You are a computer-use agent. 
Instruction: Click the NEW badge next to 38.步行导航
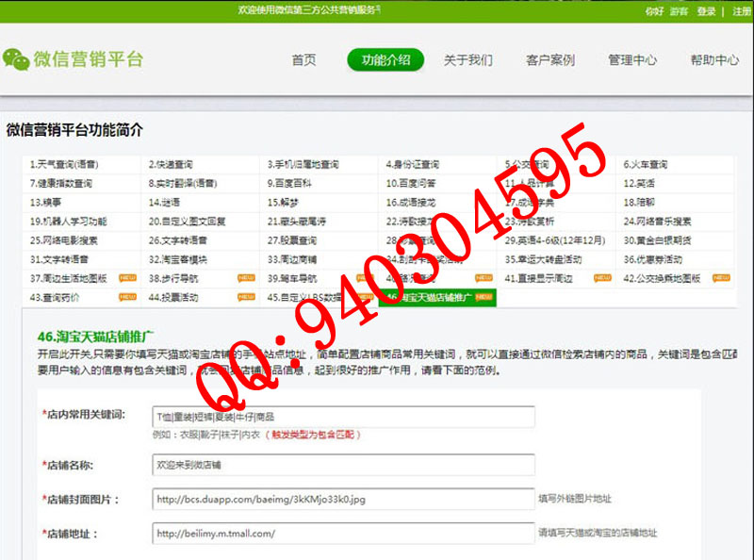(246, 279)
